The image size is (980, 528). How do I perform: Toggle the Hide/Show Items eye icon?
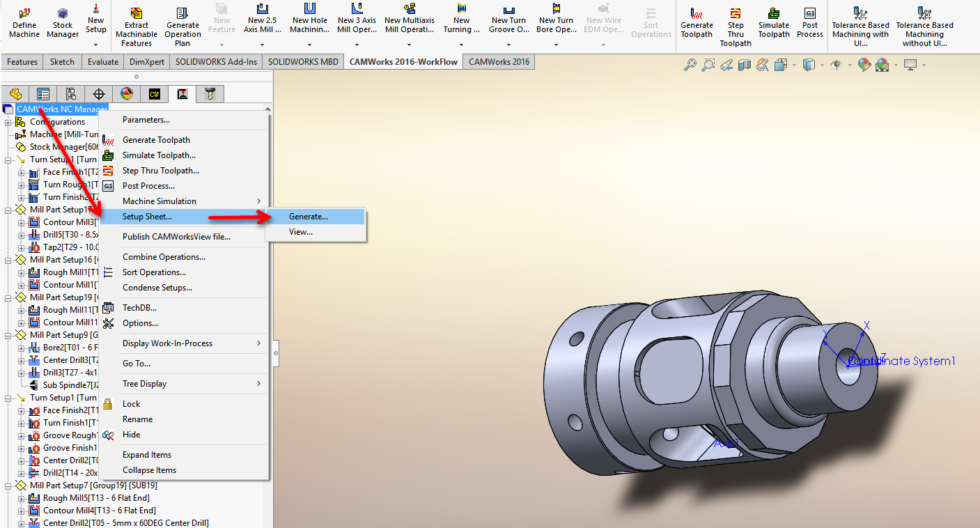(x=837, y=65)
